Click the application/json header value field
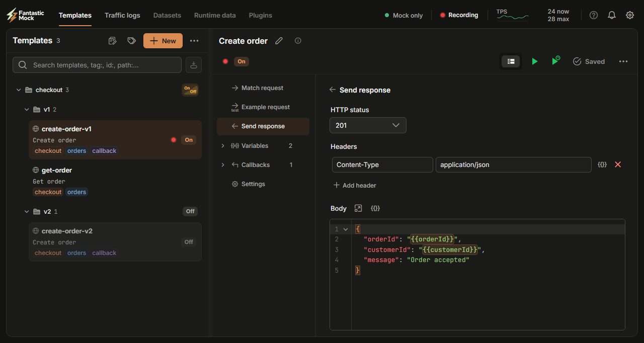Viewport: 644px width, 343px height. tap(513, 164)
